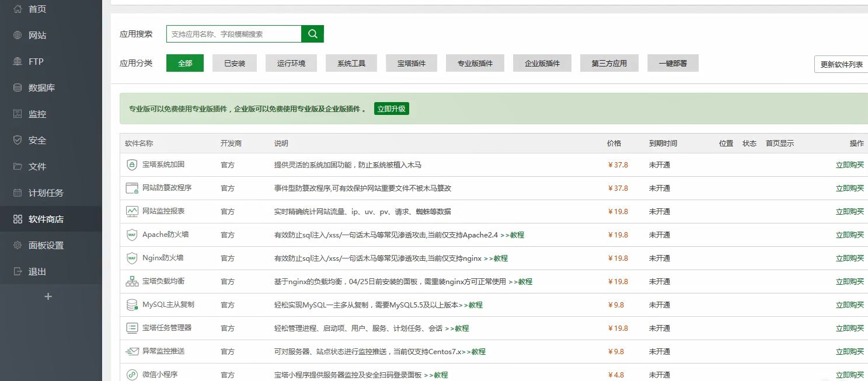Select the 全部 category tab
The height and width of the screenshot is (381, 868).
pos(185,63)
